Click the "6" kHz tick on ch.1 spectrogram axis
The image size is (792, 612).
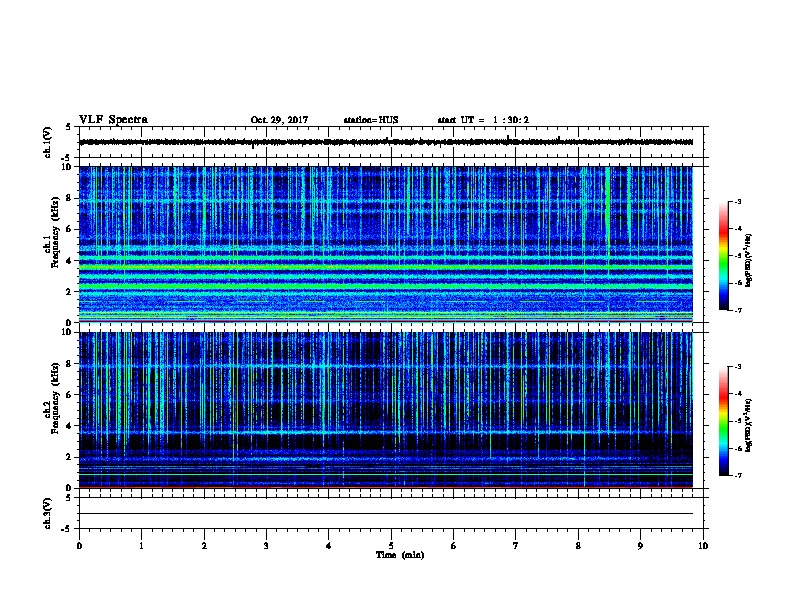pos(70,229)
